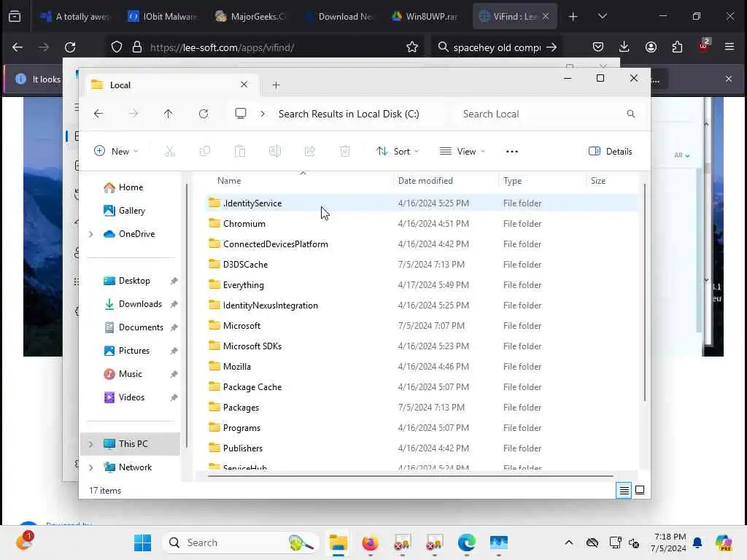Switch to the IObit Malware tab

pos(162,16)
